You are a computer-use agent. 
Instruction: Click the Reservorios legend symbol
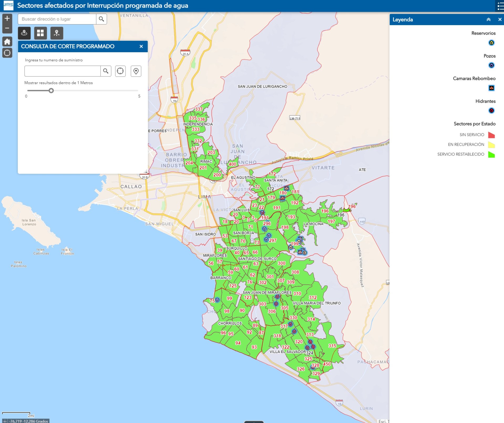pyautogui.click(x=491, y=43)
